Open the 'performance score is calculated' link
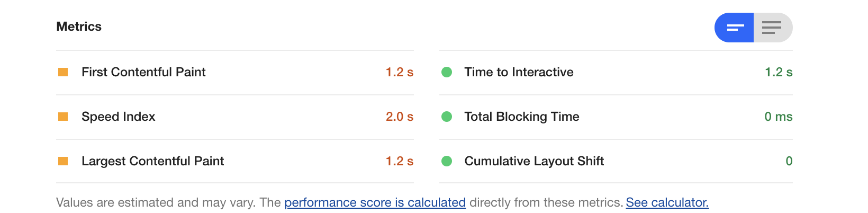The height and width of the screenshot is (213, 868). 375,202
